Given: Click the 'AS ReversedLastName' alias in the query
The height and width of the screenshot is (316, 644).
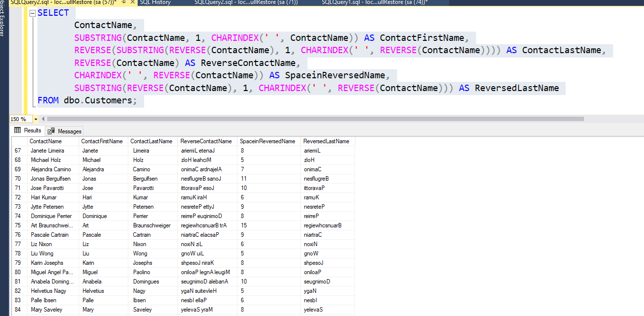Looking at the screenshot, I should point(509,88).
